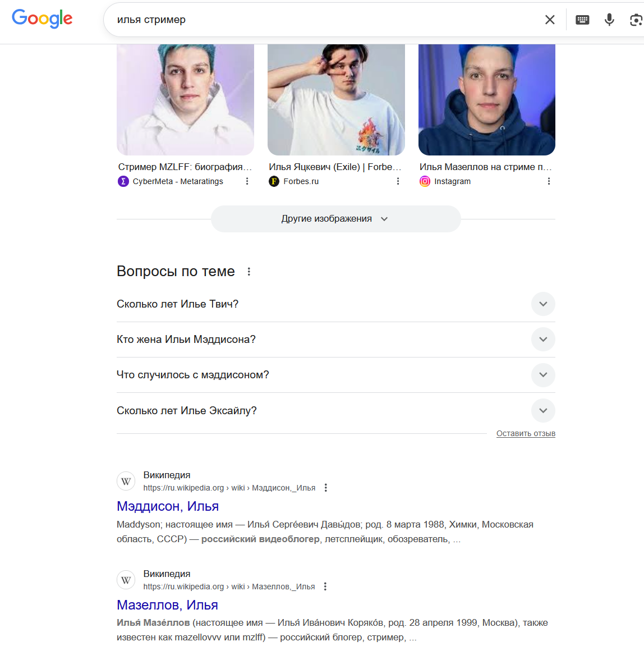
Task: Clear the search box with the X icon
Action: (550, 20)
